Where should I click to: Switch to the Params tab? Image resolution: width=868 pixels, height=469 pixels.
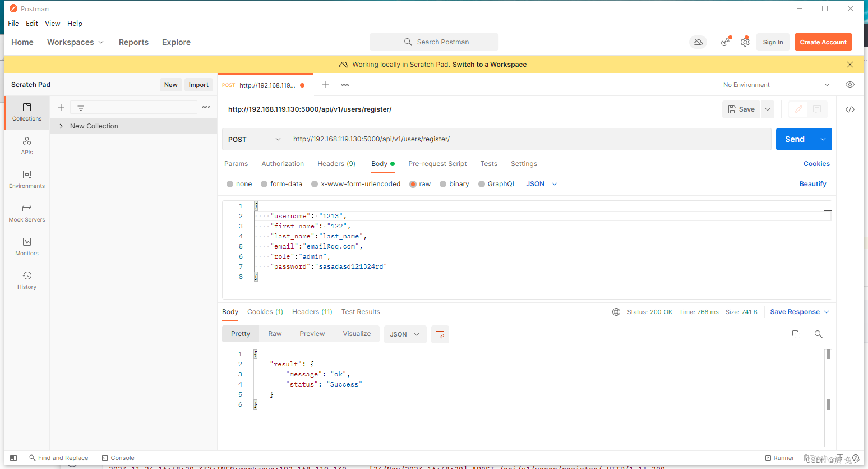coord(236,164)
